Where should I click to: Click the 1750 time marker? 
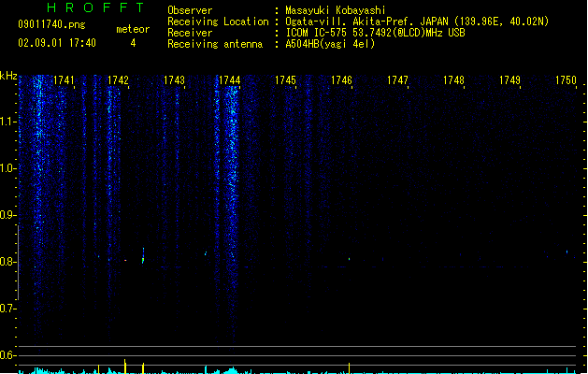tap(566, 80)
